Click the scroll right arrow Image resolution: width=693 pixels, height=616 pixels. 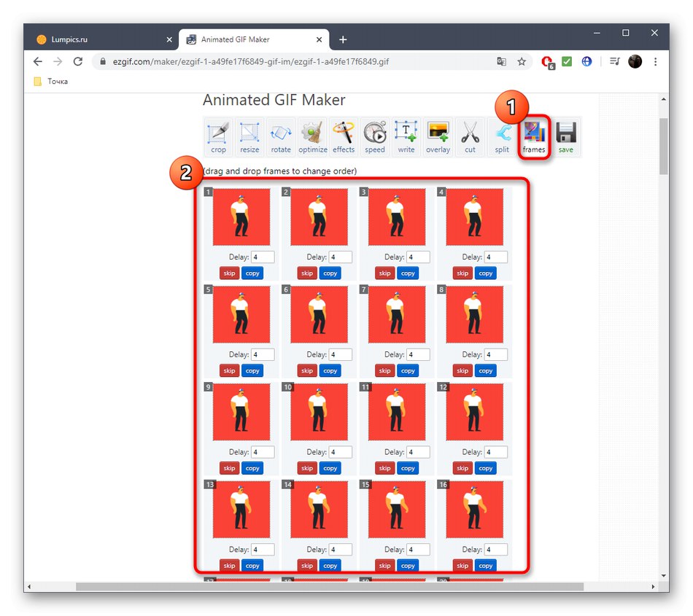(653, 586)
